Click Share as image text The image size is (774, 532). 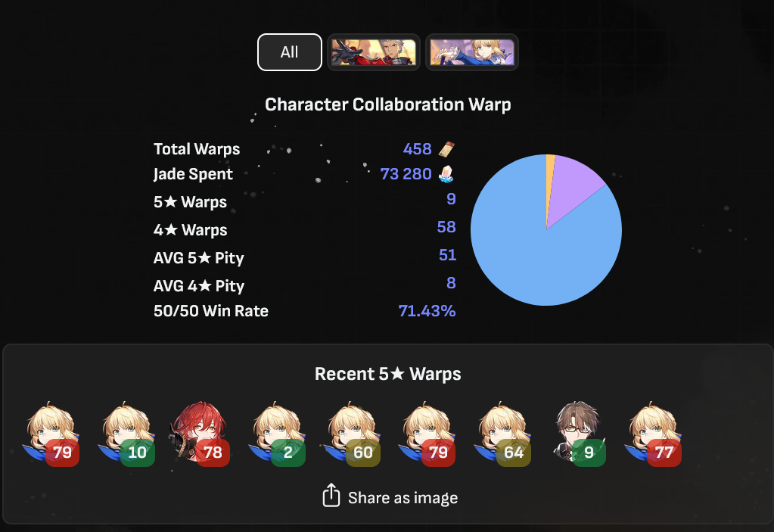pos(403,498)
